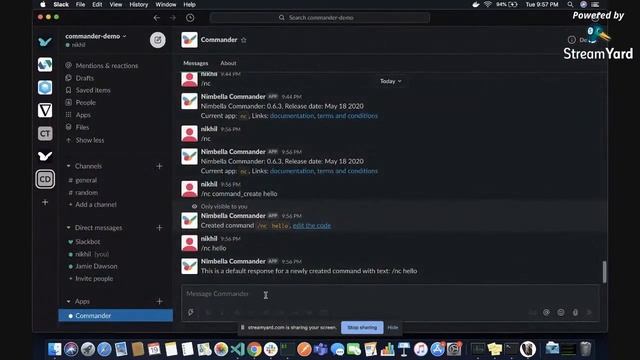Launch Google Chrome from the Dock

point(254,349)
